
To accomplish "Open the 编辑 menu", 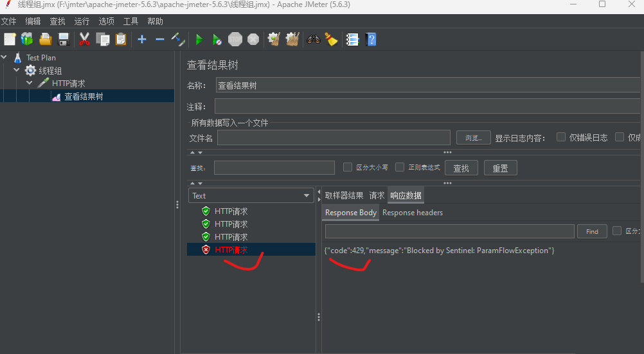I will (33, 21).
